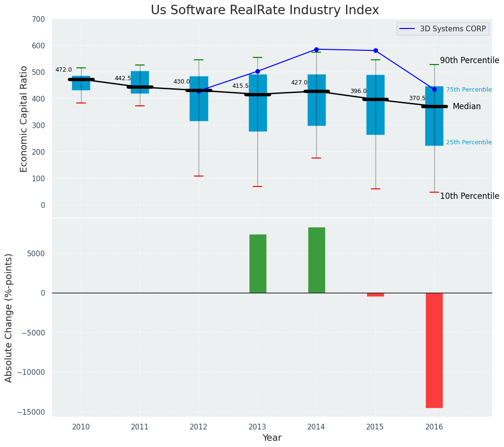Click the green 2014 change bar
Viewport: 504px width, 447px height.
click(316, 260)
